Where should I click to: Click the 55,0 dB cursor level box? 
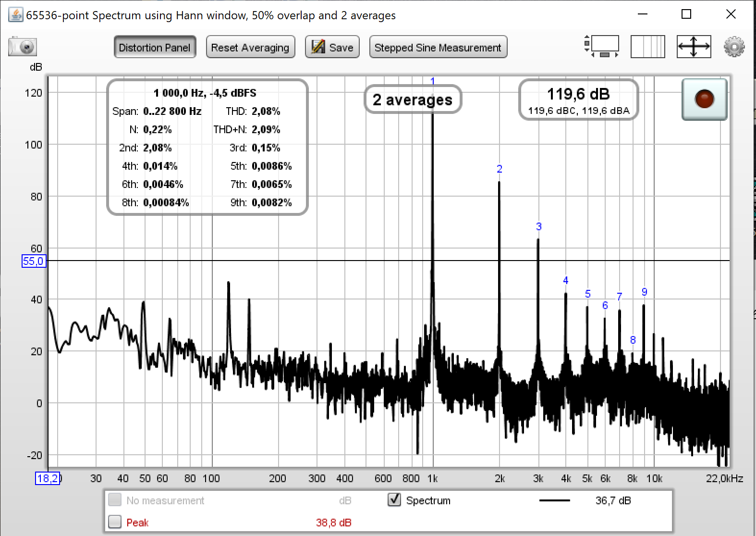point(34,261)
